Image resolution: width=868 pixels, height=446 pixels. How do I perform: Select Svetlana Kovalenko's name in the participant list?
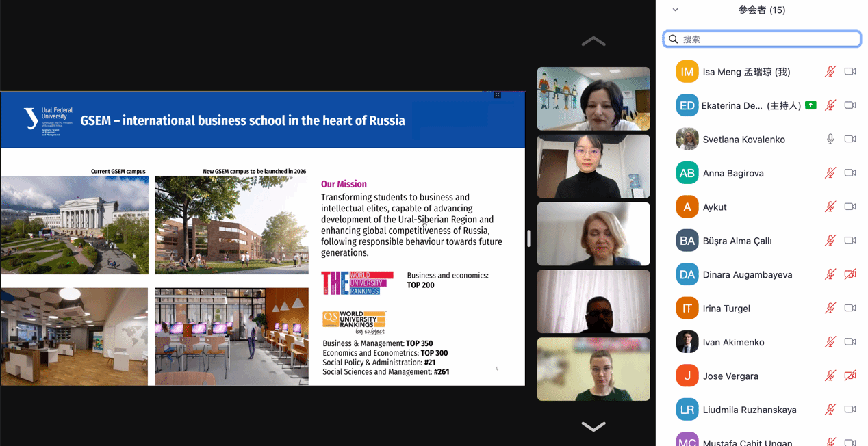(x=743, y=140)
